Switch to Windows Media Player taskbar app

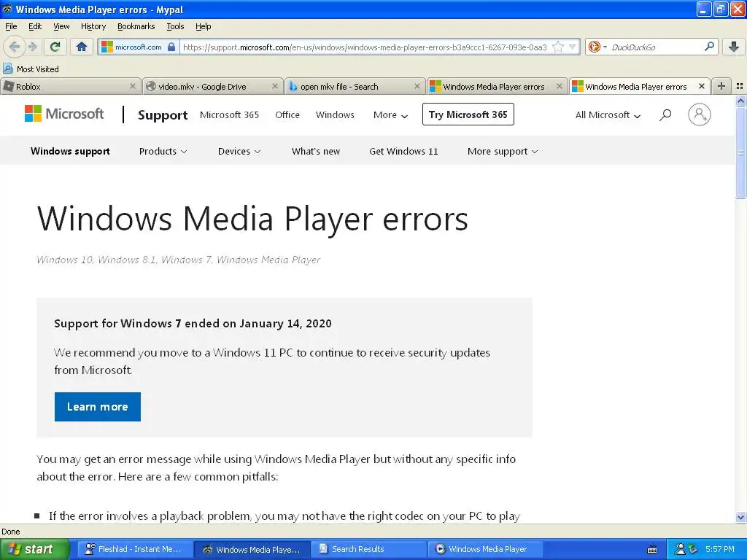point(485,549)
